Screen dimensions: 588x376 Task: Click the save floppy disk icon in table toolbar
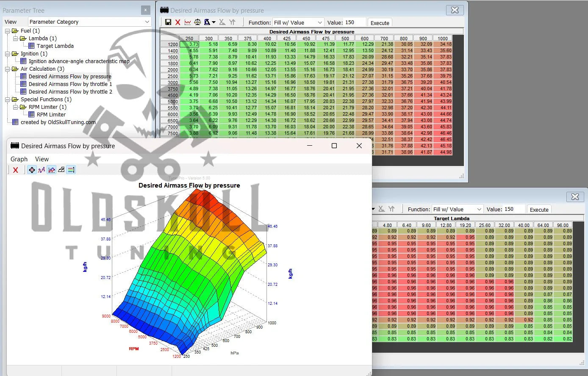(x=168, y=22)
